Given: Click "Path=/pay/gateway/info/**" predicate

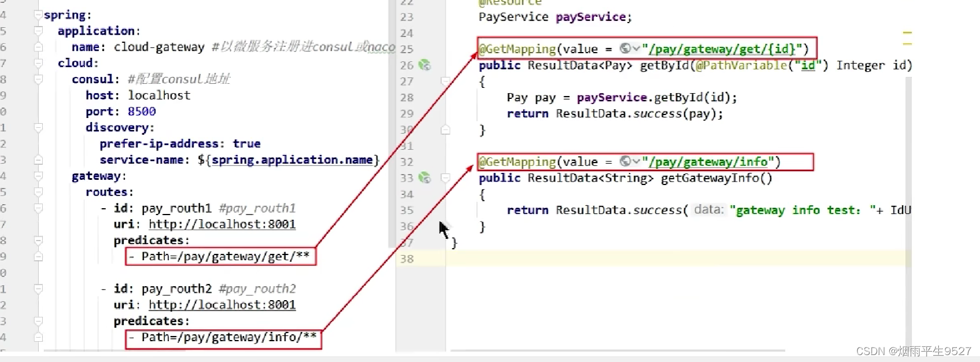Looking at the screenshot, I should click(x=229, y=337).
